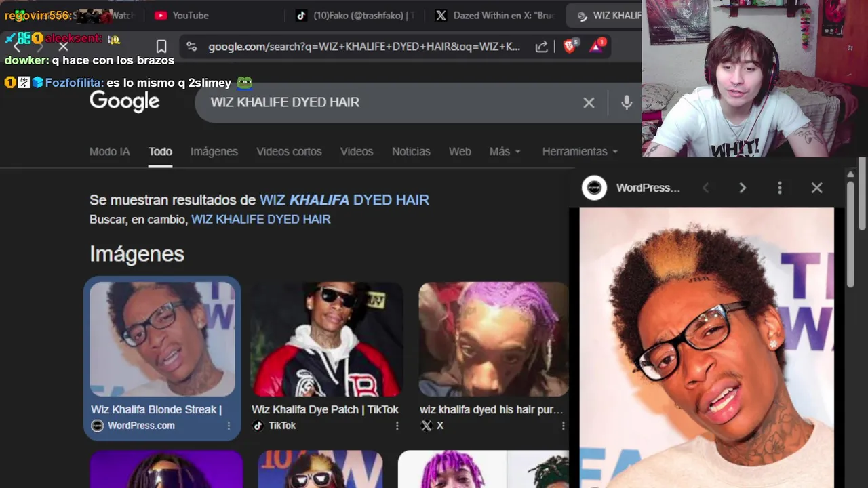Open site settings icon beside the URL
This screenshot has height=488, width=868.
pyautogui.click(x=192, y=47)
